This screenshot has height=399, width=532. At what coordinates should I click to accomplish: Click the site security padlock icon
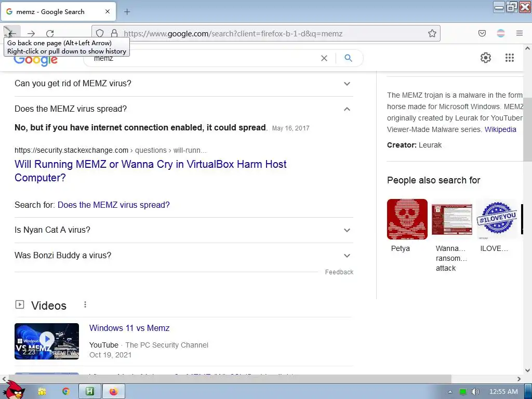tap(114, 33)
